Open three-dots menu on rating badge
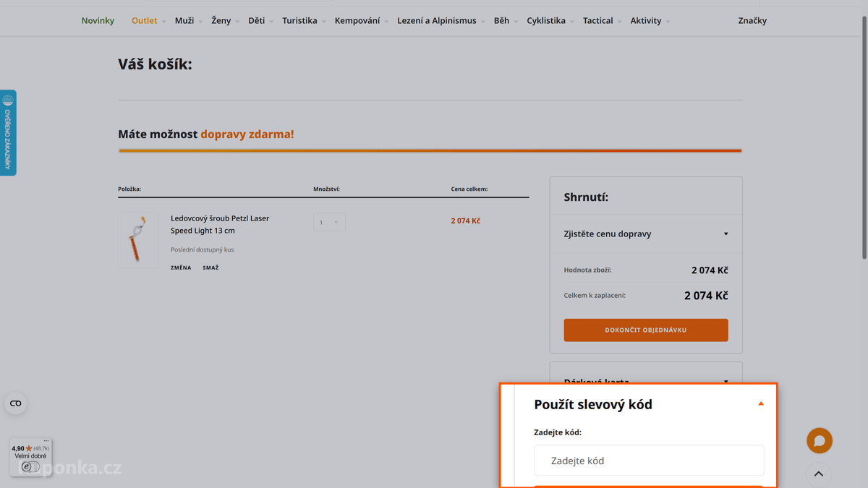The height and width of the screenshot is (488, 868). tap(46, 440)
